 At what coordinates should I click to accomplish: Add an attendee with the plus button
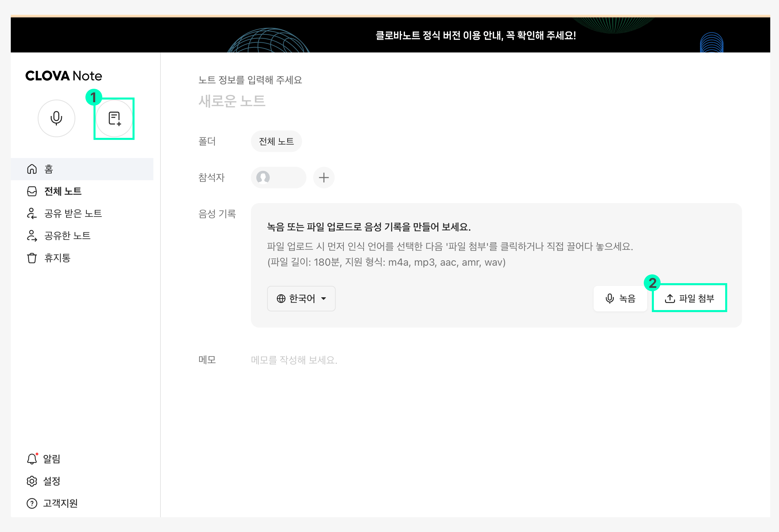pos(324,177)
